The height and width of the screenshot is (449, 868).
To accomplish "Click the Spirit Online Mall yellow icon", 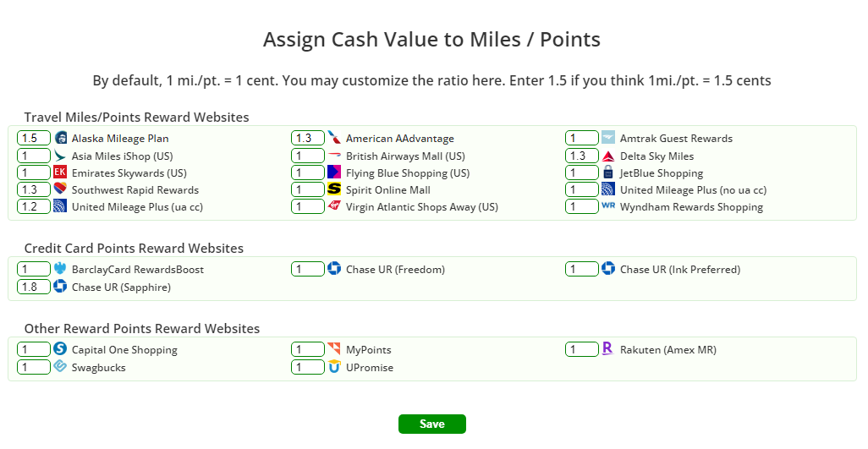I will pos(334,189).
